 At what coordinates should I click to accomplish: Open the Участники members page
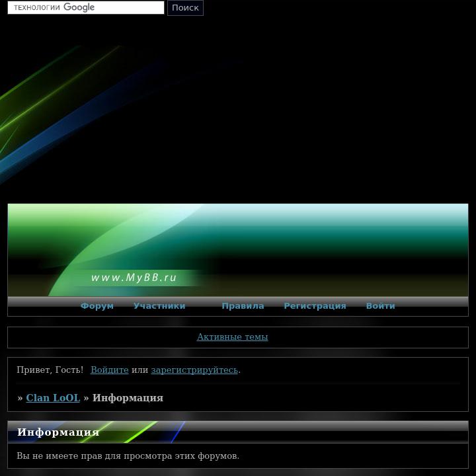click(159, 305)
